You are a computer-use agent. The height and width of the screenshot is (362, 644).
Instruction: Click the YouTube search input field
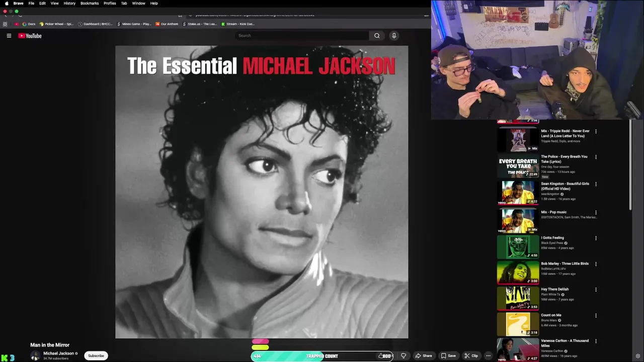(x=302, y=36)
